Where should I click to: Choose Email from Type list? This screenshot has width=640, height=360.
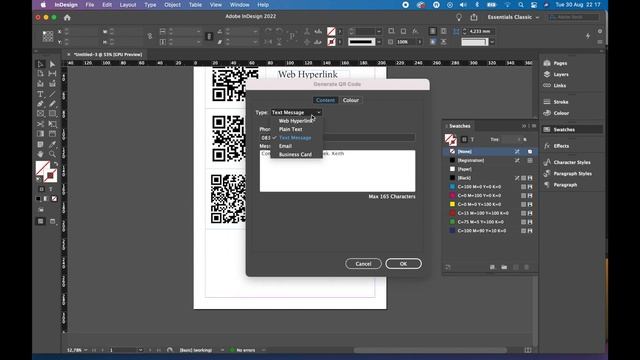point(285,146)
